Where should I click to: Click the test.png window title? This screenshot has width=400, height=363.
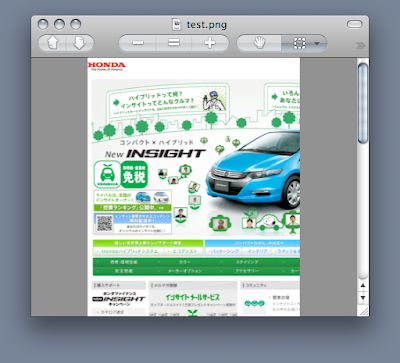pyautogui.click(x=207, y=25)
